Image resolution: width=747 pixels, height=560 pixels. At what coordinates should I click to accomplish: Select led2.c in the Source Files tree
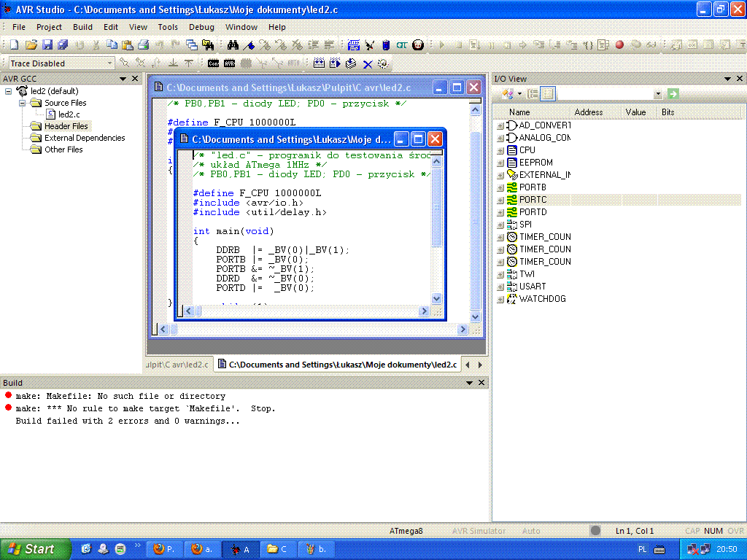pos(69,114)
